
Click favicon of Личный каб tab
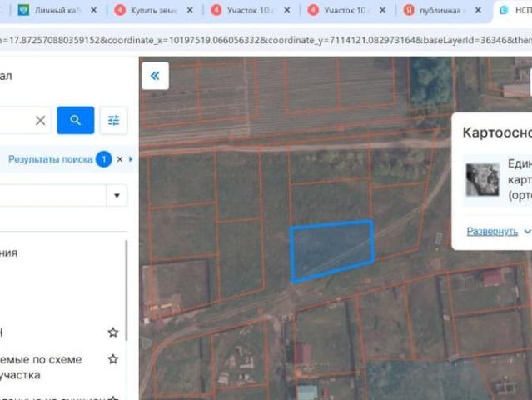23,10
